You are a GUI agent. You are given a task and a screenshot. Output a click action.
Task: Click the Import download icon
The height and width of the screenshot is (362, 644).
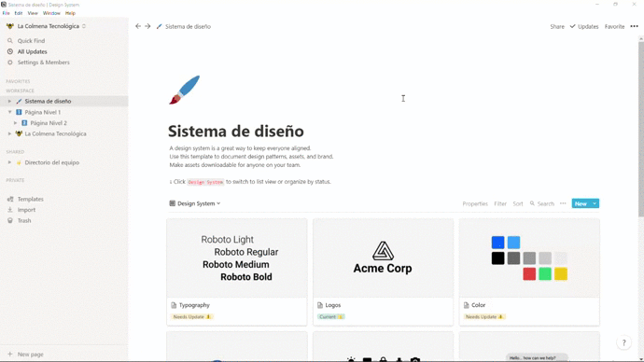(10, 210)
